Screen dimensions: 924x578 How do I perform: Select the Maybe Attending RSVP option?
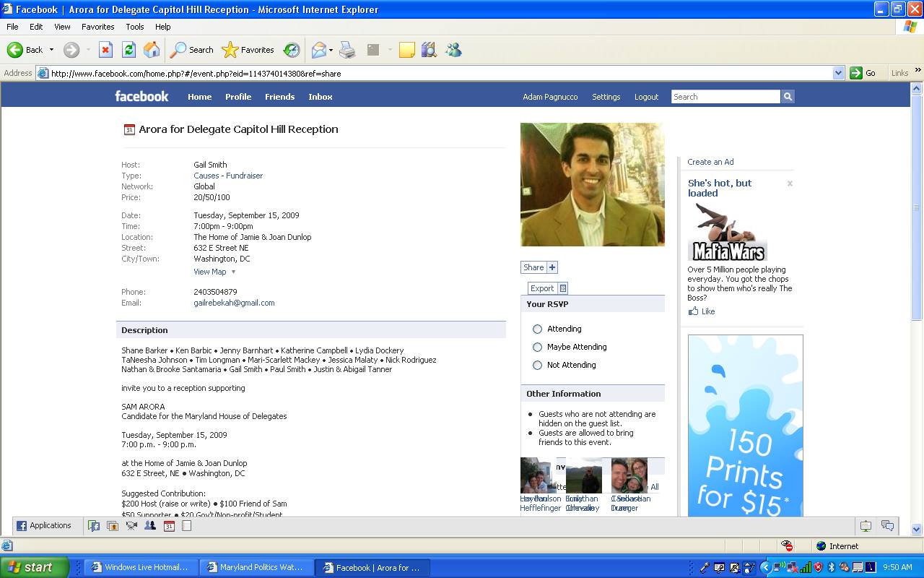[537, 347]
